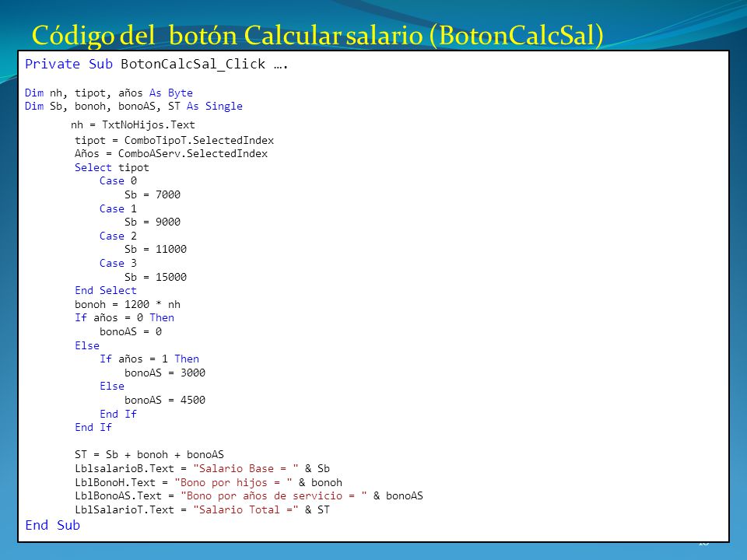Screen dimensions: 747x560
Task: Click the line 'Sb = 11000'
Action: [156, 249]
